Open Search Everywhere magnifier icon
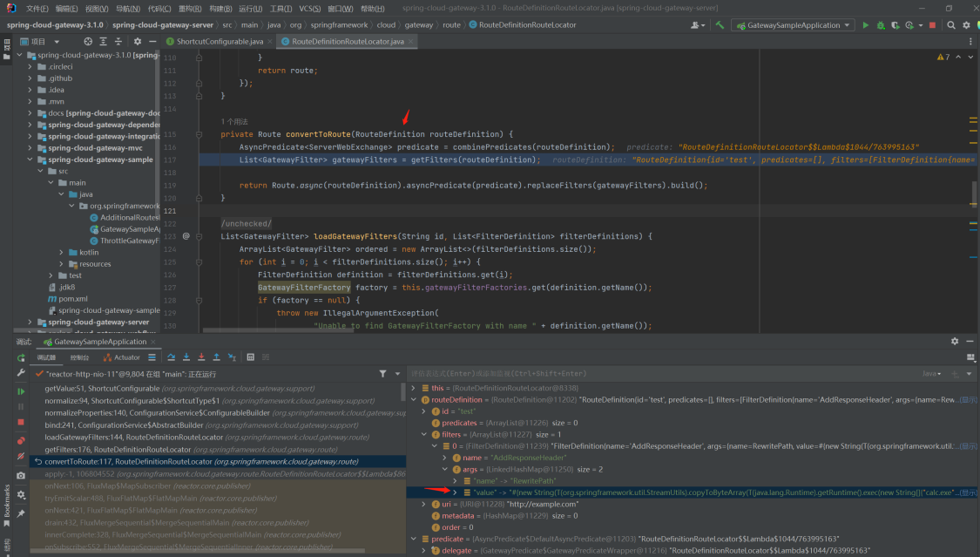This screenshot has height=557, width=980. 951,25
